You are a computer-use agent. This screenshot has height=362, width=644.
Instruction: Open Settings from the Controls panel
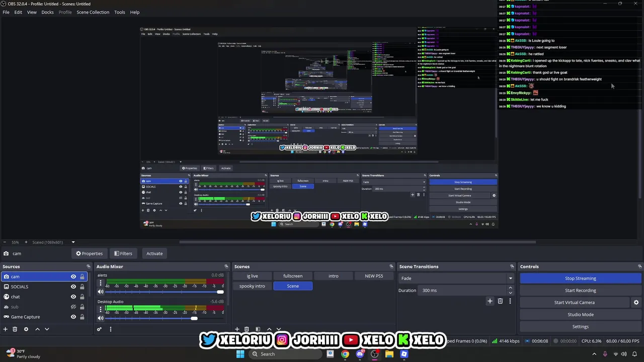pyautogui.click(x=581, y=326)
